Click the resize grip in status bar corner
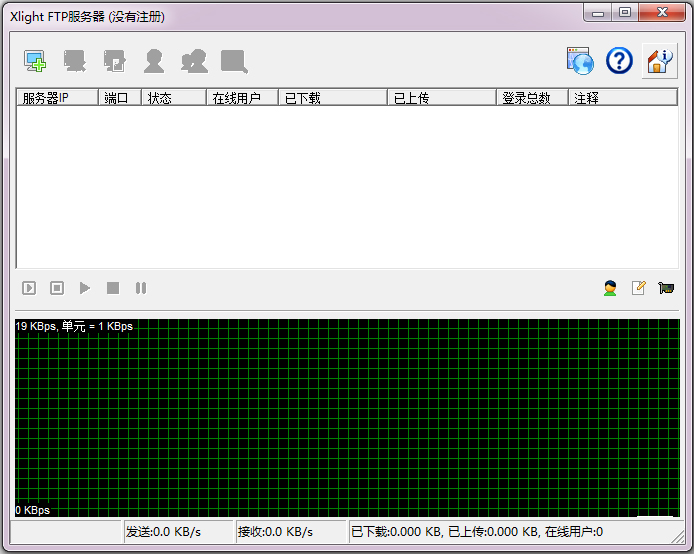694x554 pixels. click(x=677, y=536)
